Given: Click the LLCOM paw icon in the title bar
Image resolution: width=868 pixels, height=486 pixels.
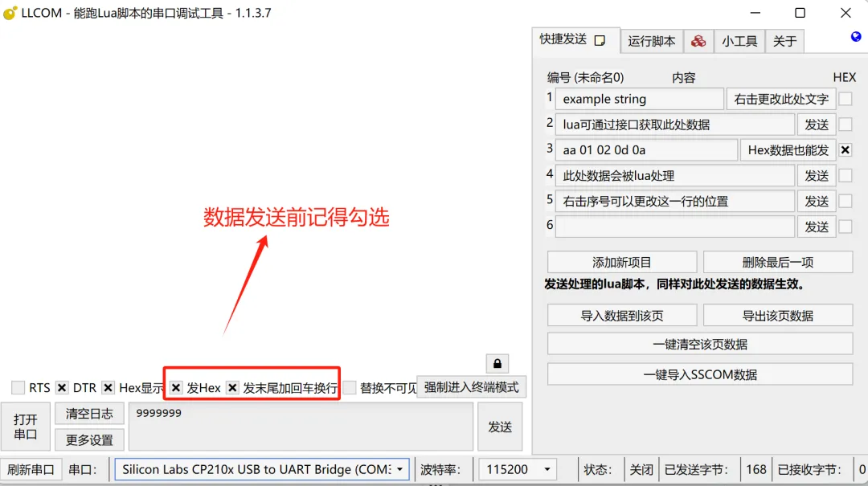Looking at the screenshot, I should 11,12.
